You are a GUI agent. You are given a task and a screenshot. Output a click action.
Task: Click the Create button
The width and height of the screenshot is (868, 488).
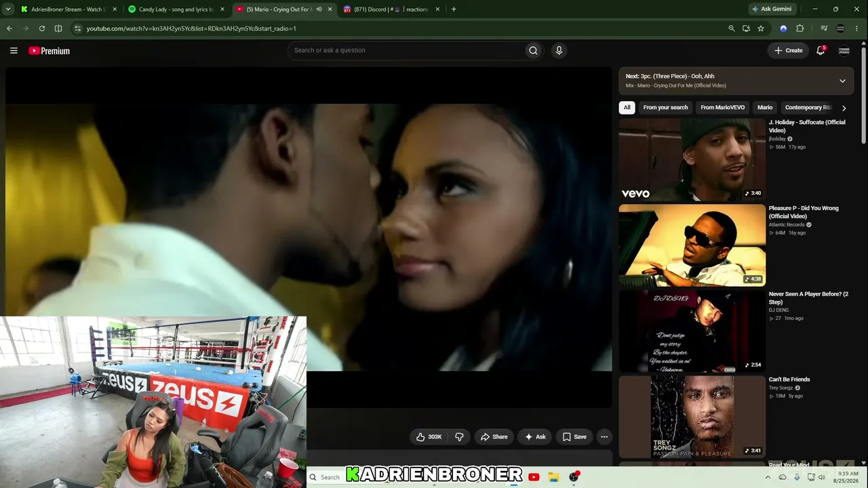(x=789, y=50)
